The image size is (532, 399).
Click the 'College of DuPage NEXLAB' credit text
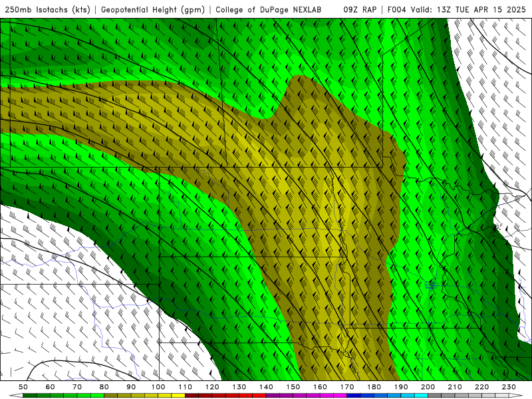[x=269, y=10]
